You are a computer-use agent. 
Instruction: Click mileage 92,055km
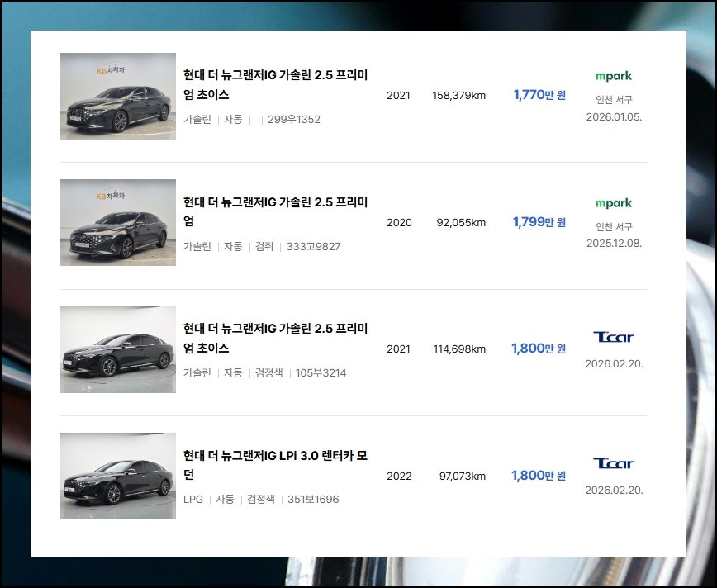pos(461,223)
